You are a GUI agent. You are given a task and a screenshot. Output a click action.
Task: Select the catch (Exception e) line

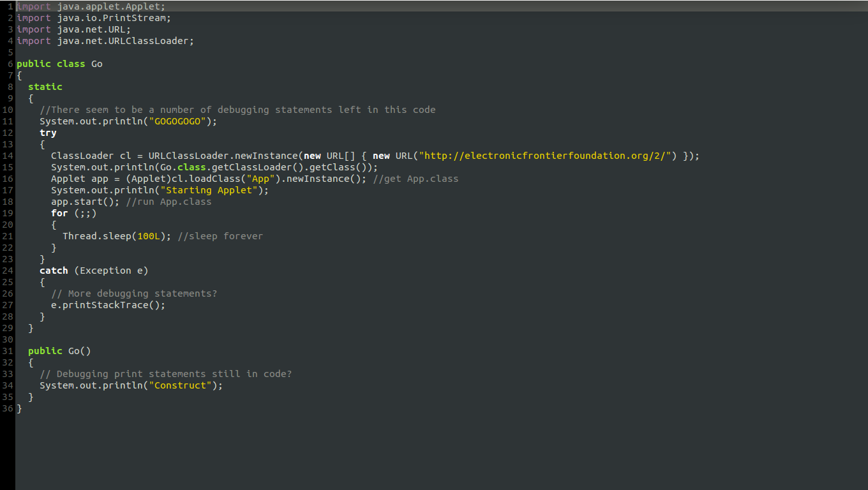click(93, 270)
